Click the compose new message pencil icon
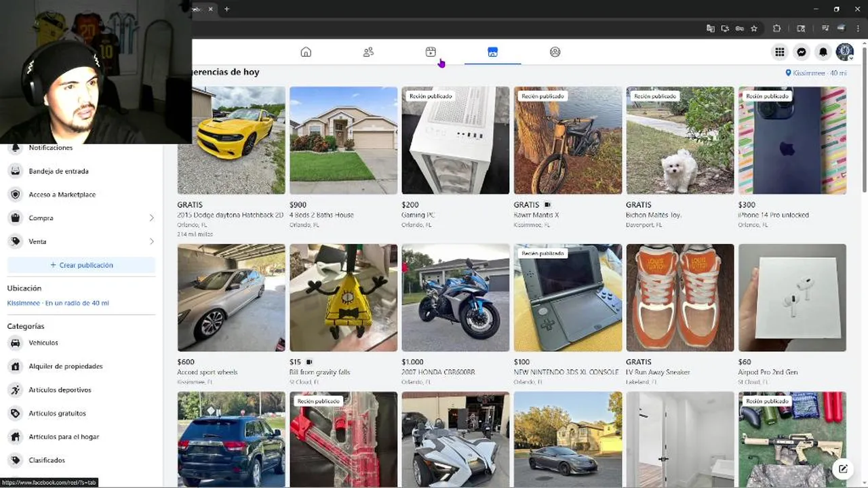Viewport: 868px width, 488px height. (843, 468)
